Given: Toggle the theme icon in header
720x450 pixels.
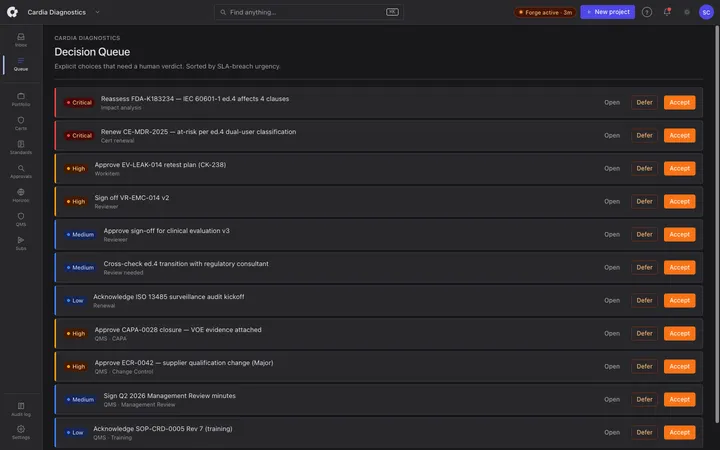Looking at the screenshot, I should (x=687, y=12).
